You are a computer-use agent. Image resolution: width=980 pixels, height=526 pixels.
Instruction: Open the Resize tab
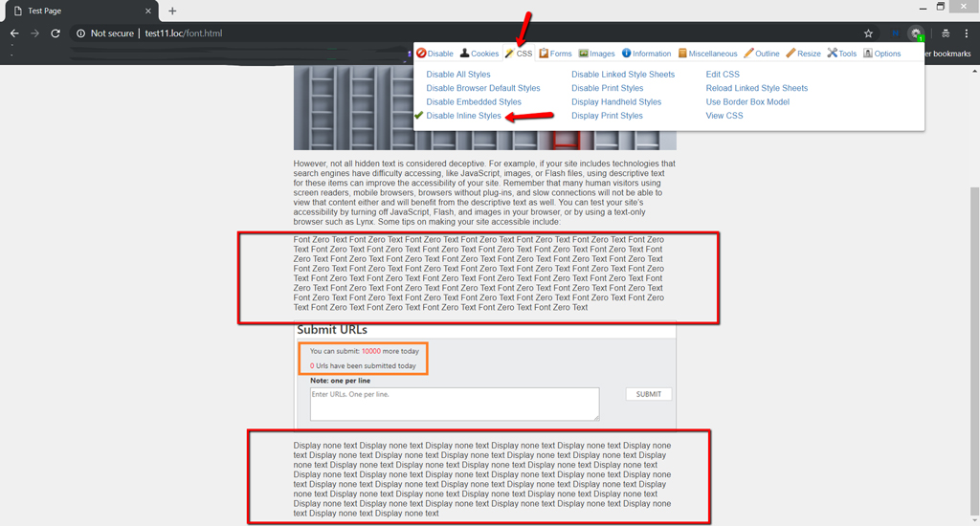point(803,54)
